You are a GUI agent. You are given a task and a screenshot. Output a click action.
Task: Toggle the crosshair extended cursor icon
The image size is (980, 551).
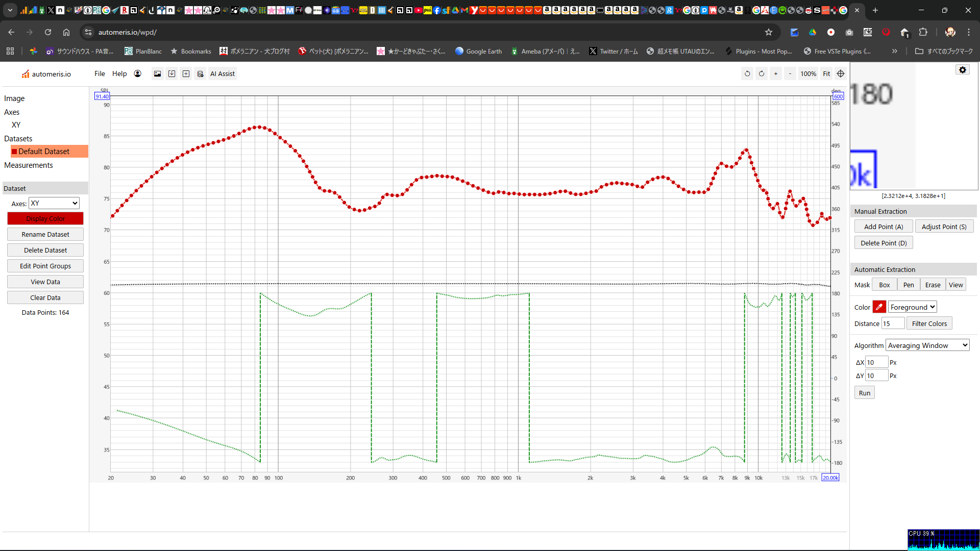pos(841,74)
